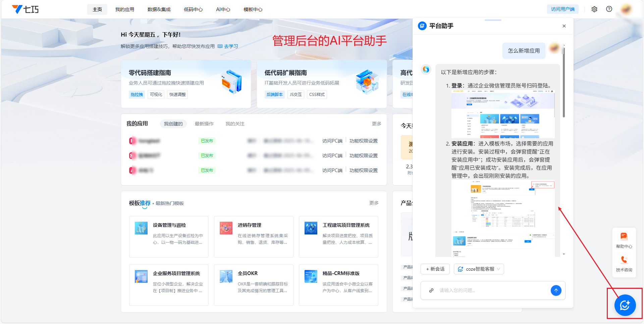Click the user avatar in top bar
The height and width of the screenshot is (324, 644).
click(626, 9)
